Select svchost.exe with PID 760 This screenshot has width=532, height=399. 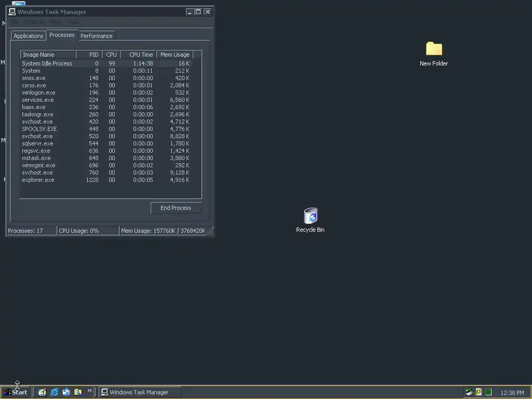[106, 172]
